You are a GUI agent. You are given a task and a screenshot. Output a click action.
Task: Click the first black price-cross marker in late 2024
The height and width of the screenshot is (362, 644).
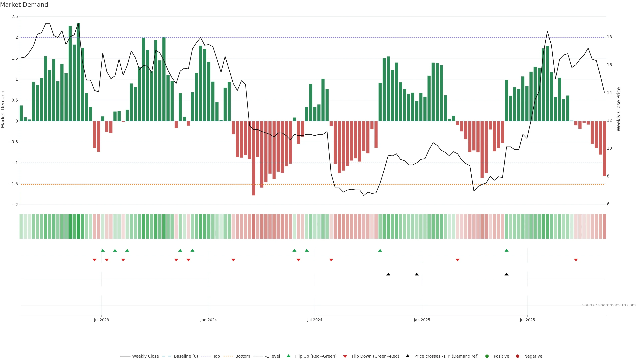388,274
